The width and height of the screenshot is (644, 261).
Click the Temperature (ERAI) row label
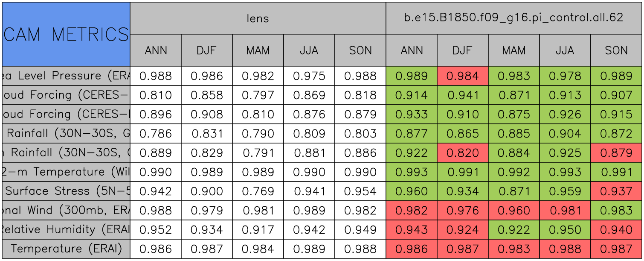coord(66,249)
